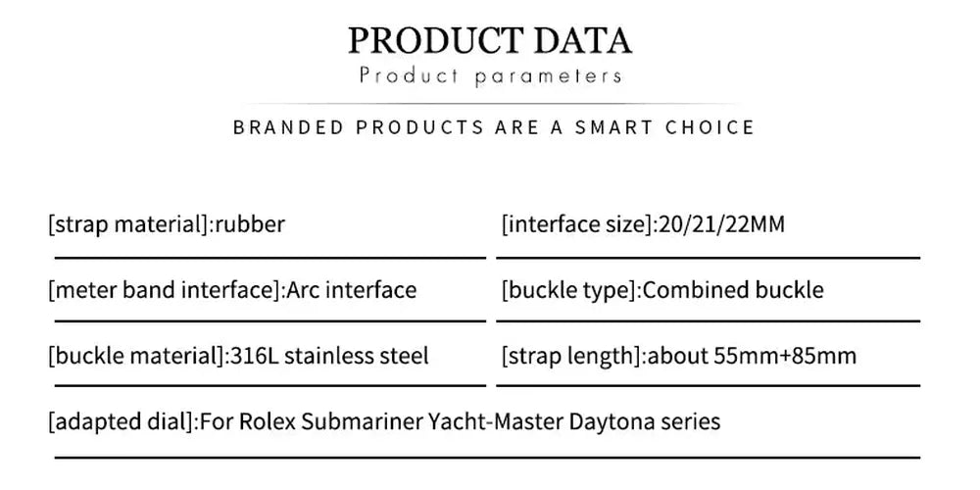Select the about 55mm+85mm value

click(753, 355)
